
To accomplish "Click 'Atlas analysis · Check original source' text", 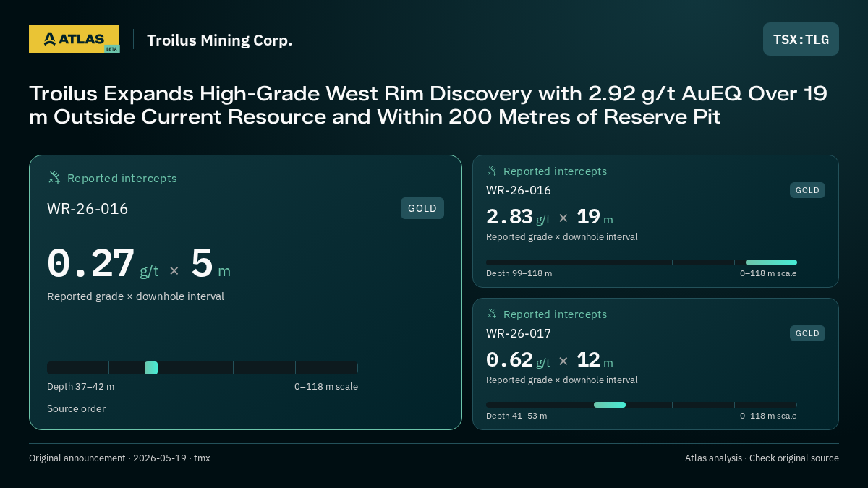I will click(x=762, y=458).
